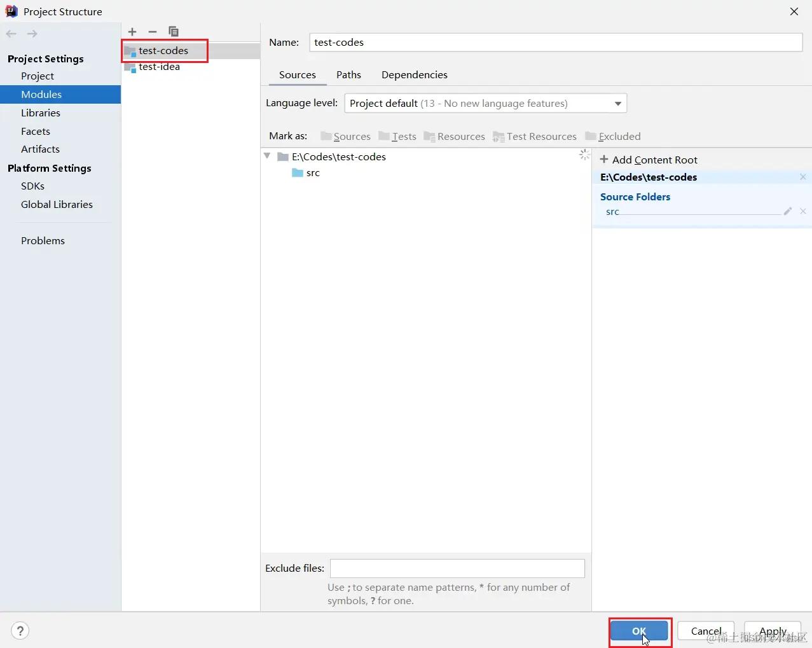
Task: Mark folder as Tests
Action: [397, 136]
